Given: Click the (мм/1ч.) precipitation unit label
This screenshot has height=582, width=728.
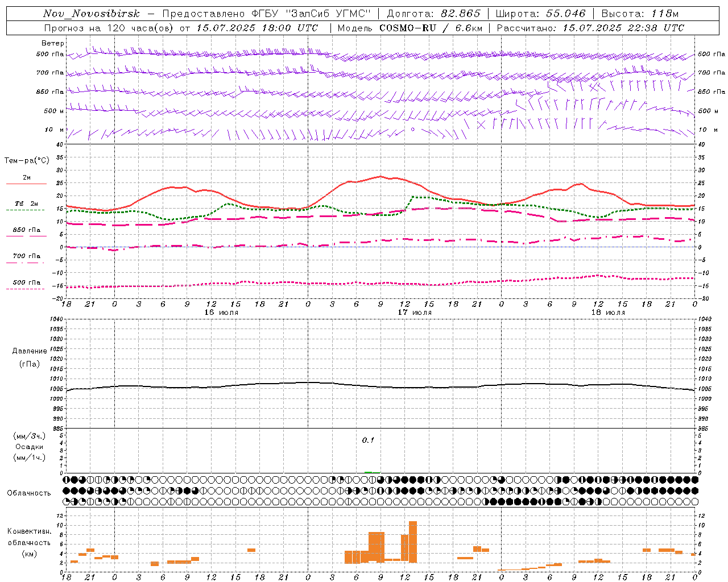Looking at the screenshot, I should [x=30, y=458].
